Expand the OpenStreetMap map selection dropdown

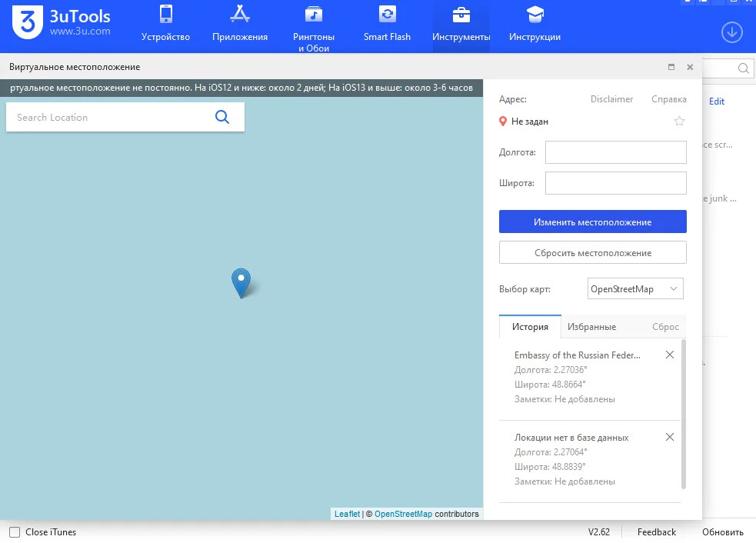pyautogui.click(x=635, y=289)
